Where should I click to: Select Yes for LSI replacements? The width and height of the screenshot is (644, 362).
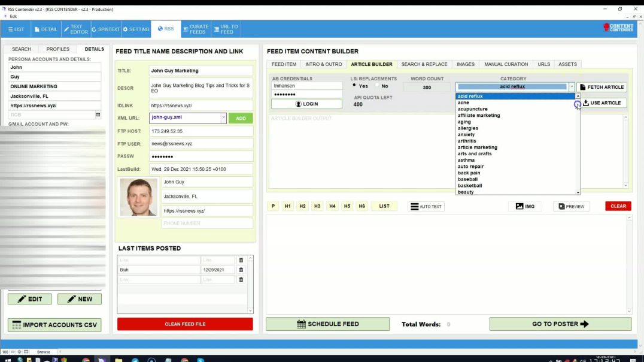(354, 85)
